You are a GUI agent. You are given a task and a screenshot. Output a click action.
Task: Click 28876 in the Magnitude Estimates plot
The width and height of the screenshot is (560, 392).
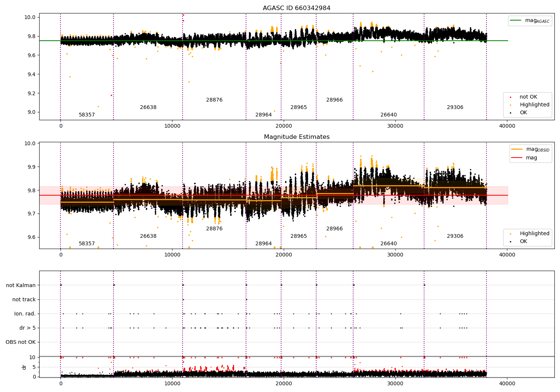point(214,229)
